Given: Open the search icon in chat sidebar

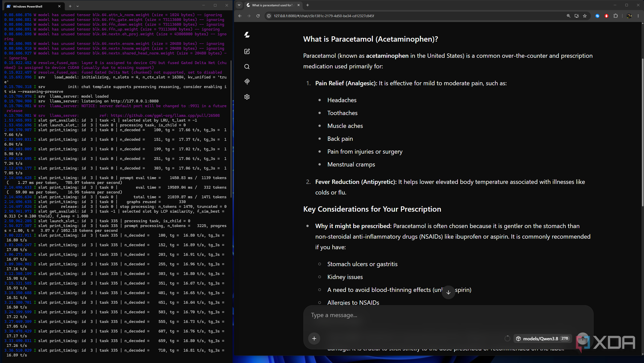Looking at the screenshot, I should 247,67.
